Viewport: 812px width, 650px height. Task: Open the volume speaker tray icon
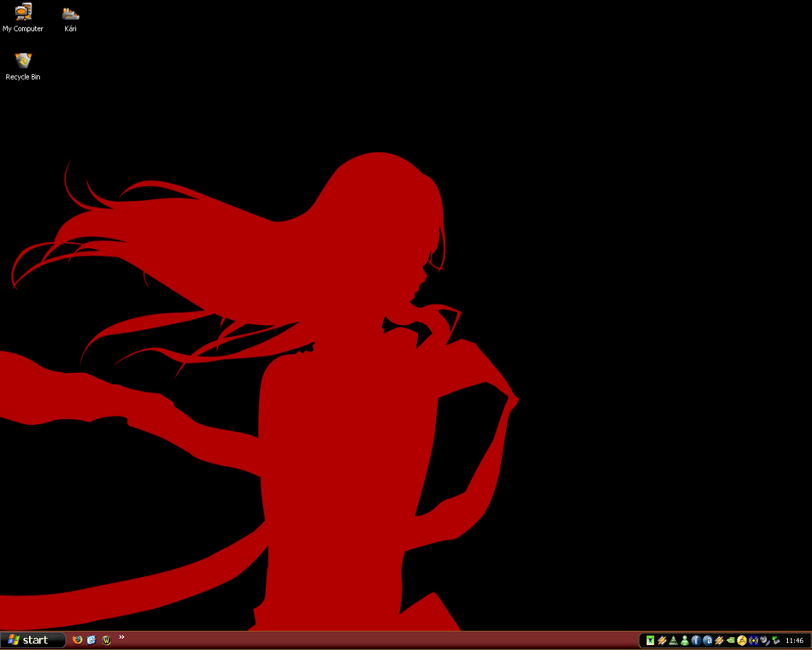click(764, 641)
